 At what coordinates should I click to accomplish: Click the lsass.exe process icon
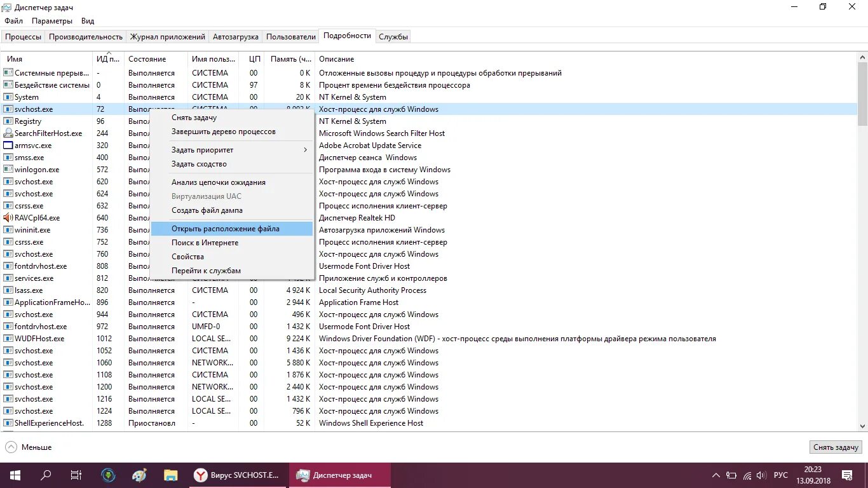[8, 290]
